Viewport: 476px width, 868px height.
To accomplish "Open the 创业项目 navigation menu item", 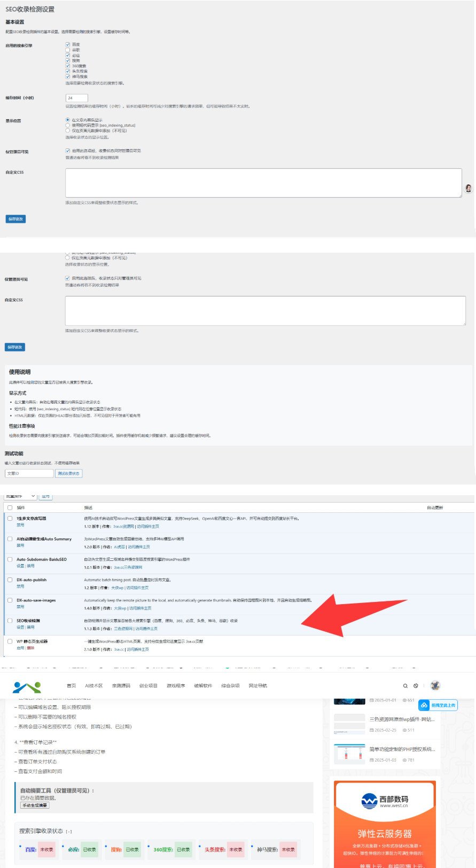I will (x=148, y=686).
